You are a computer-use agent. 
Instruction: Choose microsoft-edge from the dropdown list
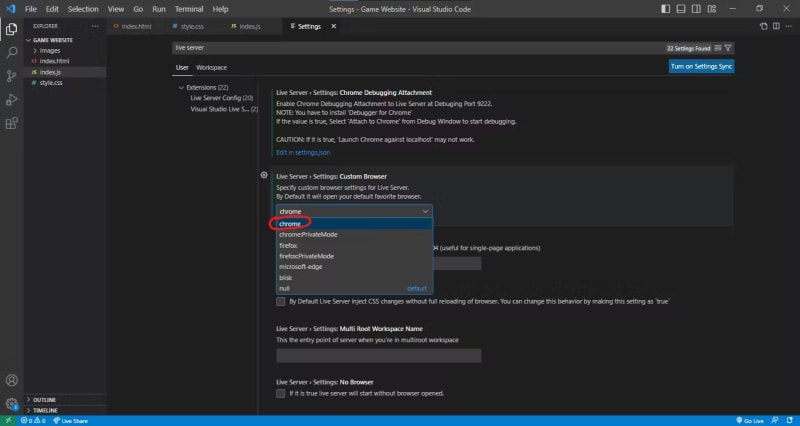(x=355, y=267)
